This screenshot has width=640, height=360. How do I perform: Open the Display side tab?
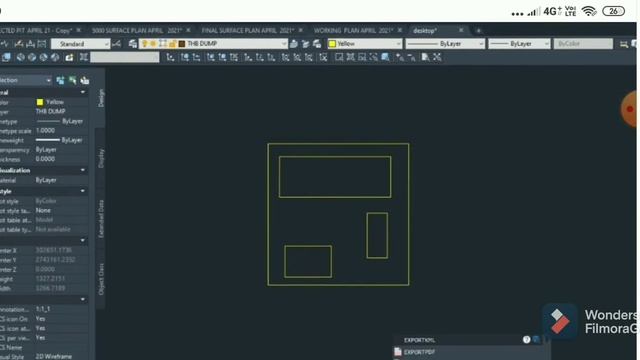click(101, 158)
